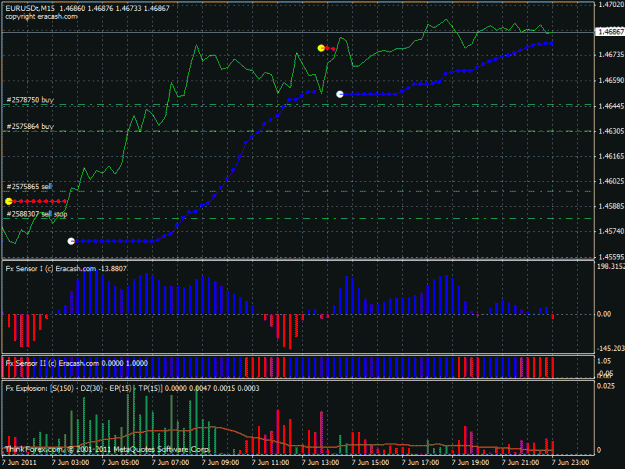This screenshot has height=469, width=625.
Task: Click the '7 Jun 19:00' time axis label
Action: point(470,463)
